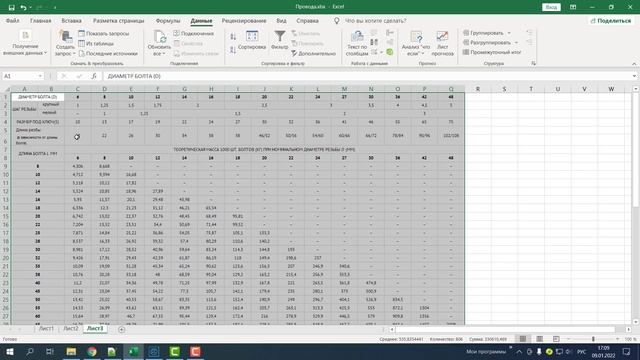Image resolution: width=640 pixels, height=360 pixels.
Task: Click active Лист3 sheet tab
Action: pyautogui.click(x=95, y=329)
